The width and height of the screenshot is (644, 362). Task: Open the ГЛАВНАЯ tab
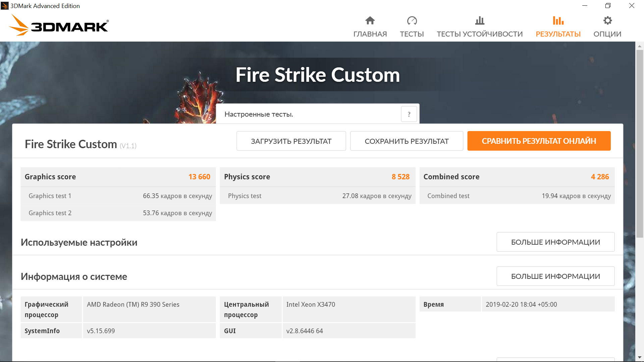tap(370, 34)
